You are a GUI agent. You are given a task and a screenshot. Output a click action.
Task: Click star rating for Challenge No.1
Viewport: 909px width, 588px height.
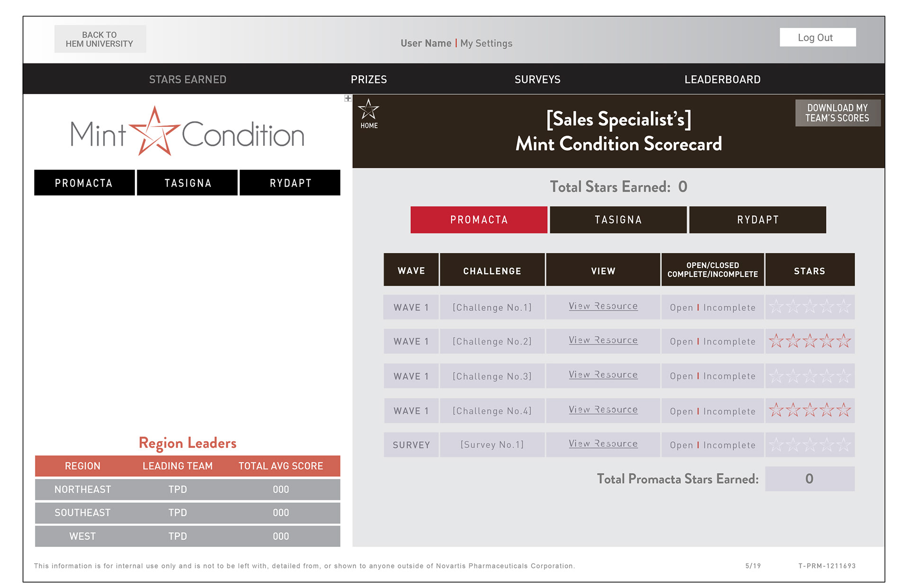[810, 307]
